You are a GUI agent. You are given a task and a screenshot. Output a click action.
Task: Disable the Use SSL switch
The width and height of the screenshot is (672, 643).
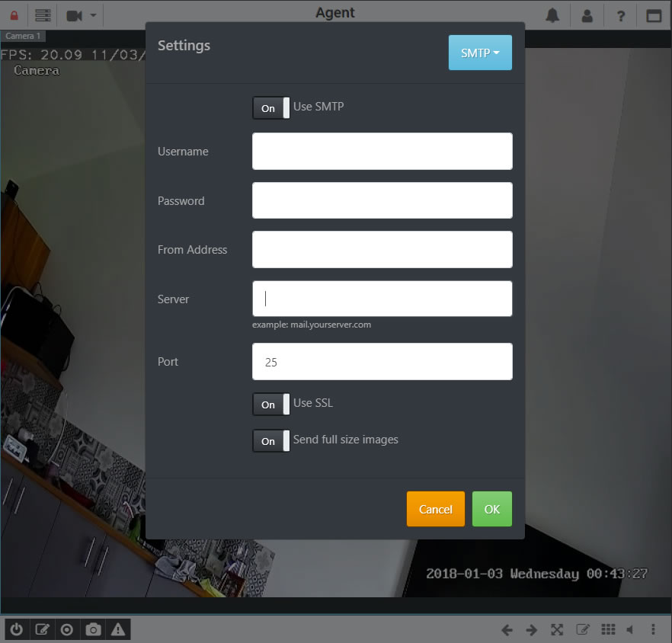[271, 405]
